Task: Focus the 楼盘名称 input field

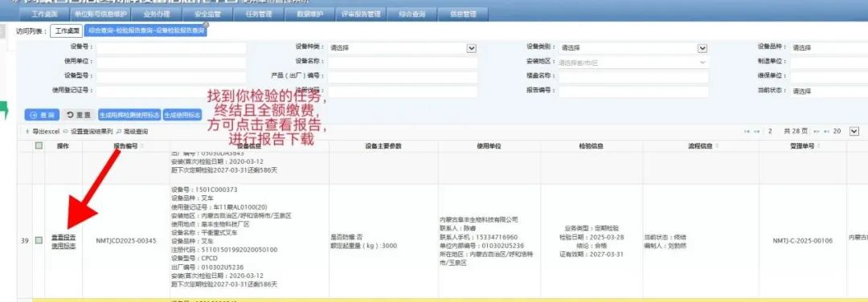Action: click(x=633, y=77)
